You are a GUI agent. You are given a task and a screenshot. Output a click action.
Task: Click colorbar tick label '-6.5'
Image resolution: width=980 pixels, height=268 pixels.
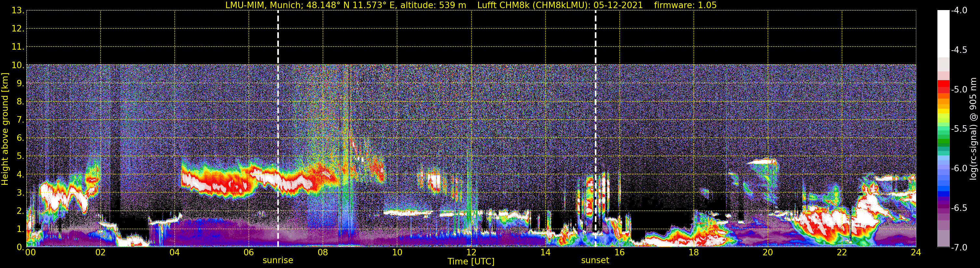[x=959, y=208]
